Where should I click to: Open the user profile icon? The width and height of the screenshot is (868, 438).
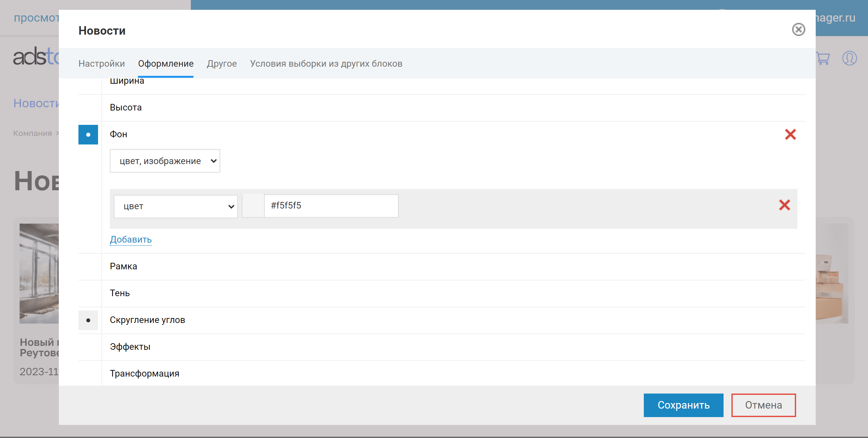tap(849, 58)
